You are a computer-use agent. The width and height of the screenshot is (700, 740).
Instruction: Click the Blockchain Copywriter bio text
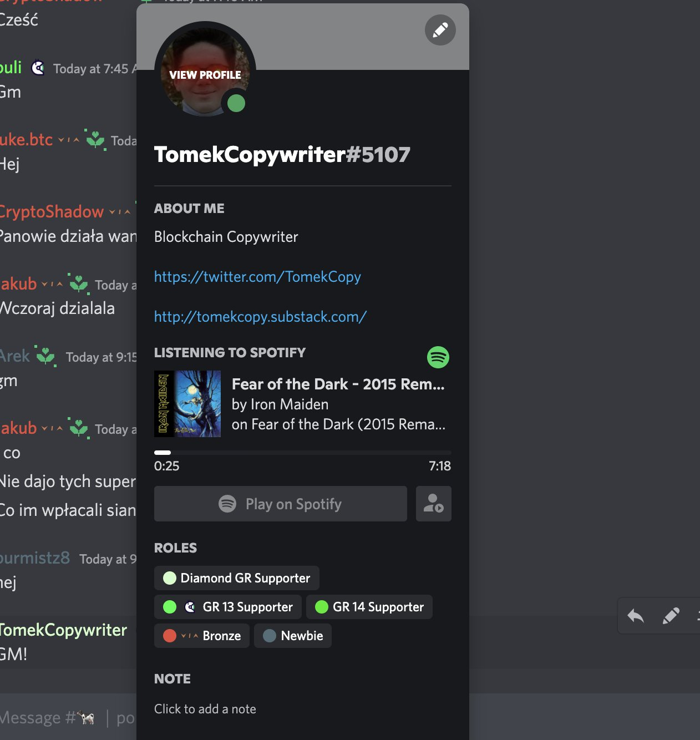coord(226,237)
